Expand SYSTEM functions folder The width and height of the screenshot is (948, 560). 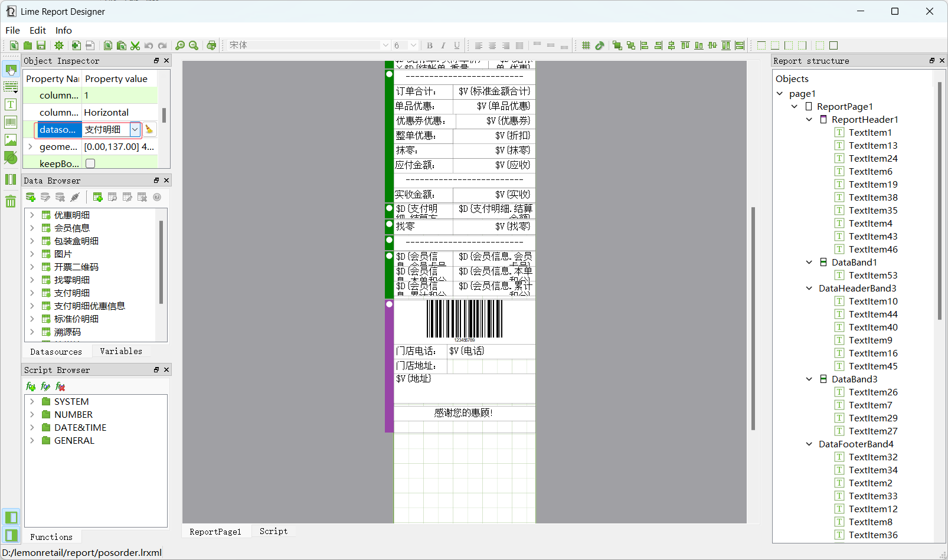[32, 401]
